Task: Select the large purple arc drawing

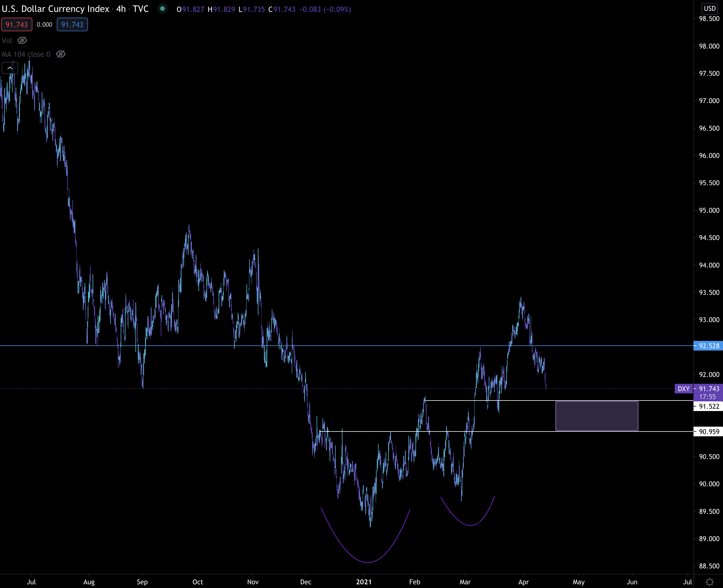Action: (367, 562)
